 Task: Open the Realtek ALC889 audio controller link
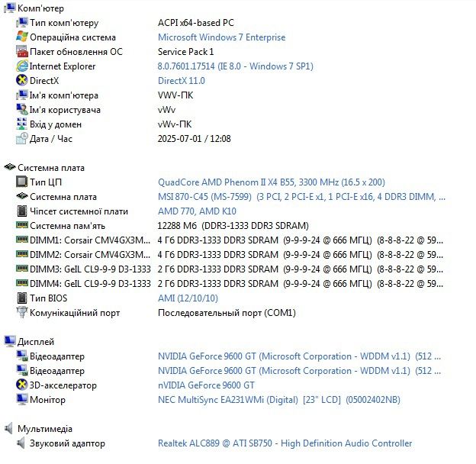pos(285,443)
